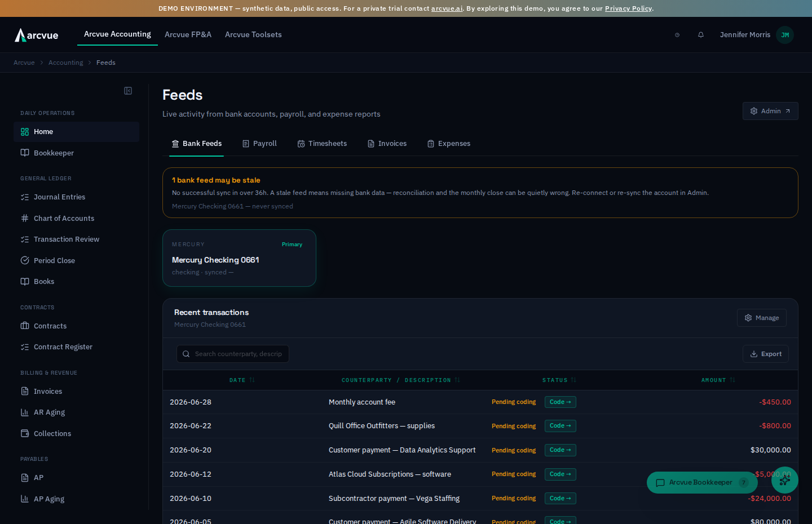This screenshot has height=524, width=812.
Task: Click the Manage button
Action: (x=762, y=318)
